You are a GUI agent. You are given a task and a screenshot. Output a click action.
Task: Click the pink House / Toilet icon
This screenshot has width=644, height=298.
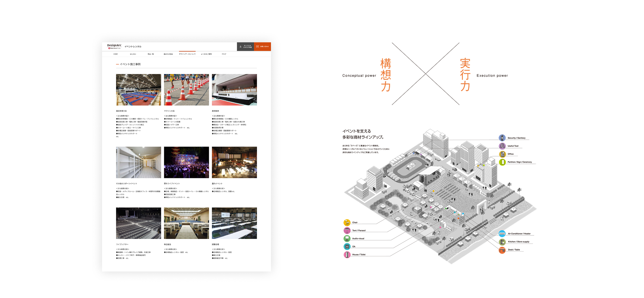point(347,254)
